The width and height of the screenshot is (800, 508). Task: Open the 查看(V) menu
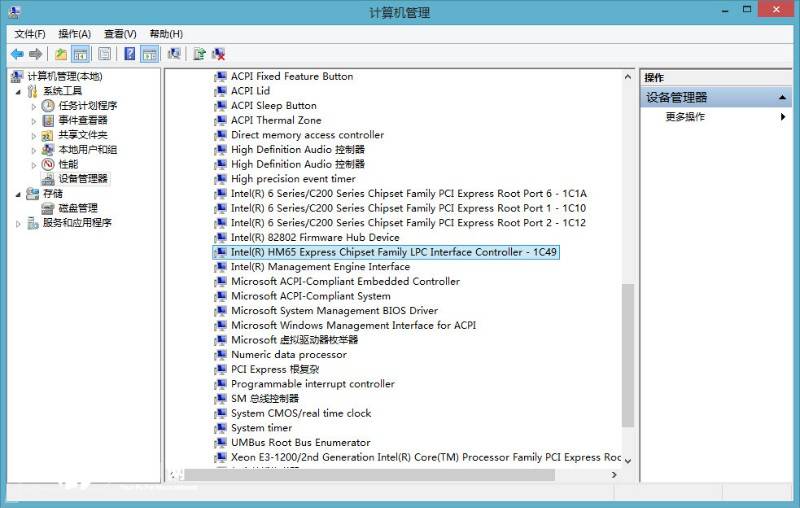point(120,34)
